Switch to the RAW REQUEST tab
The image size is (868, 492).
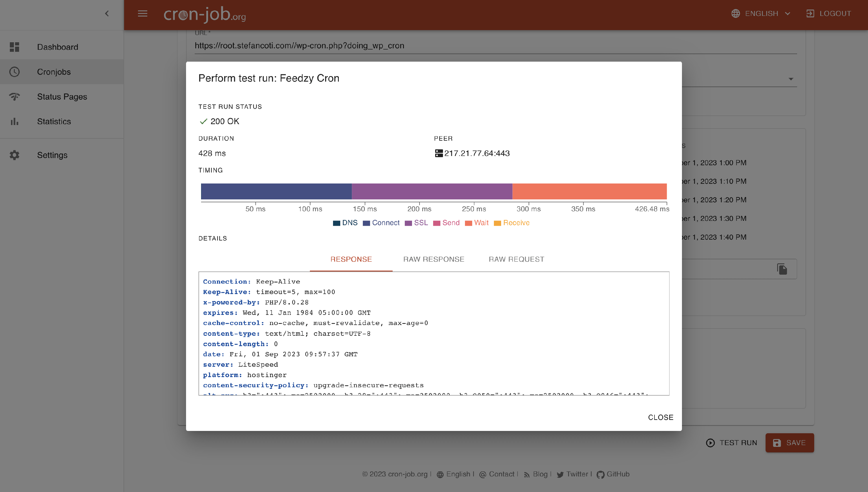[x=516, y=259]
